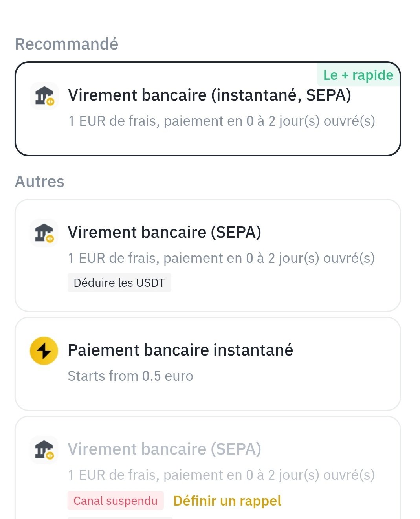
Task: Tap the greyed-out 'Virement bancaire (SEPA)' title
Action: (164, 449)
